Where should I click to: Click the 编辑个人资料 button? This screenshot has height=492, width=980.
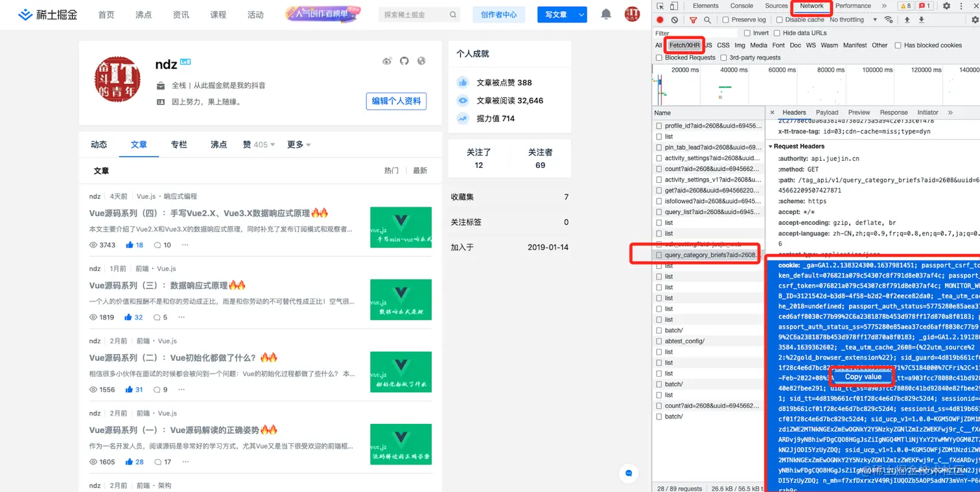(396, 101)
